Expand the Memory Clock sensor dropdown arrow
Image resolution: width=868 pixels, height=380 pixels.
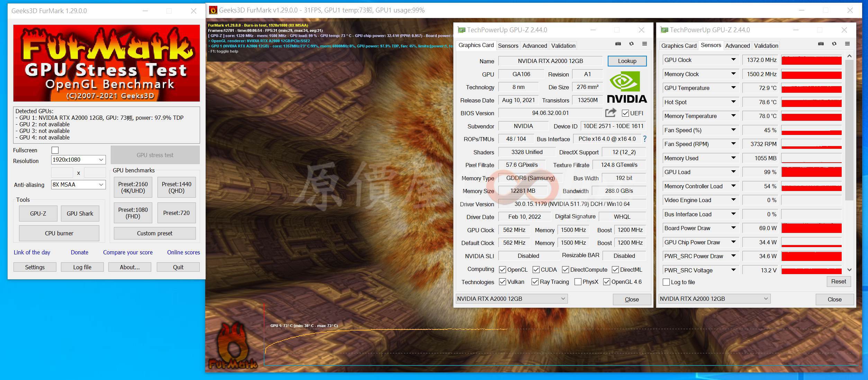(x=733, y=74)
